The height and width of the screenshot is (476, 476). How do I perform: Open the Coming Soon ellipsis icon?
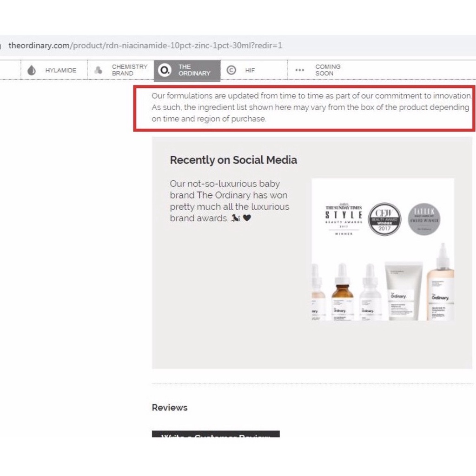point(299,70)
